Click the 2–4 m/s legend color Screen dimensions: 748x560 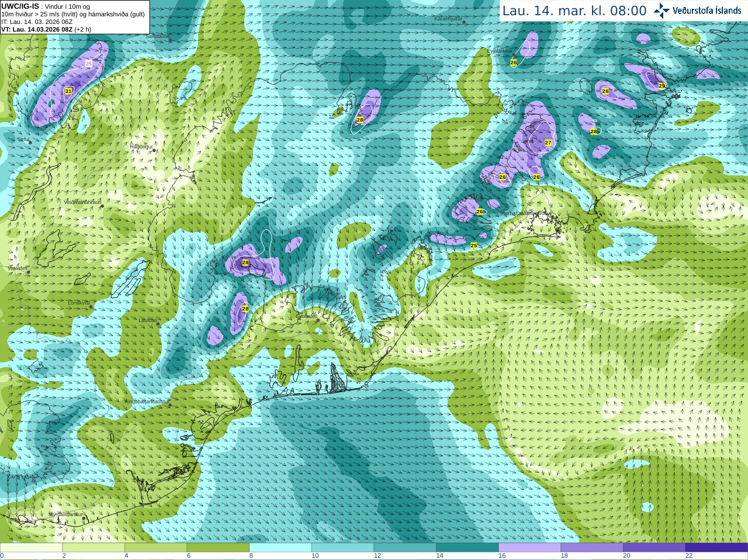93,548
